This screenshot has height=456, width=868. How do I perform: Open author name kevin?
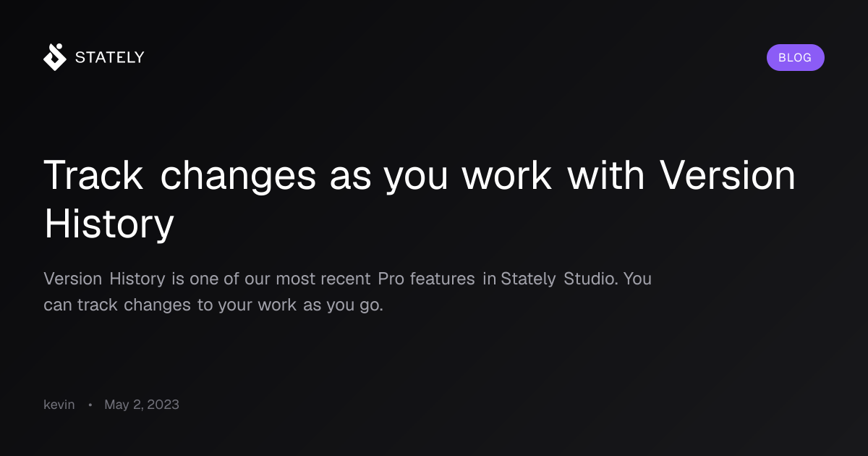[x=59, y=405]
